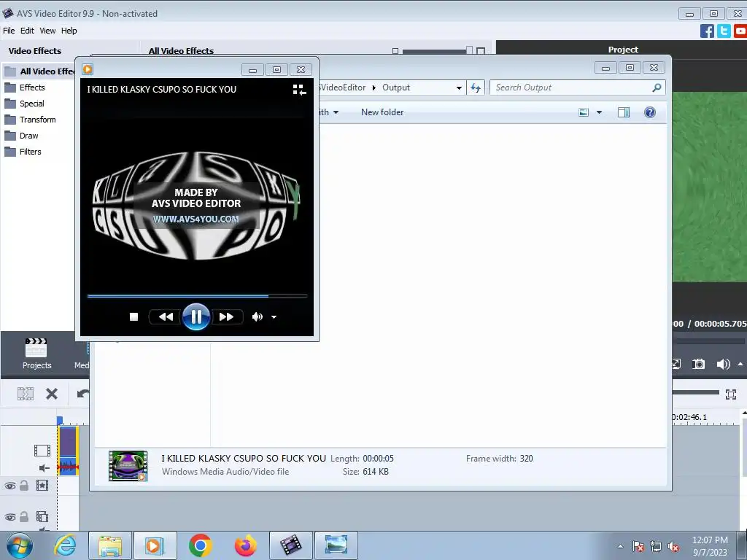The width and height of the screenshot is (747, 560).
Task: Open the media player volume dropdown arrow
Action: click(274, 317)
